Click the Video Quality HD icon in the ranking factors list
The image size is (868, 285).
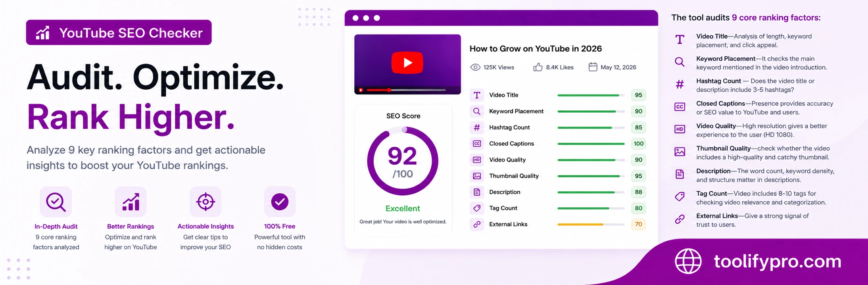[x=680, y=129]
